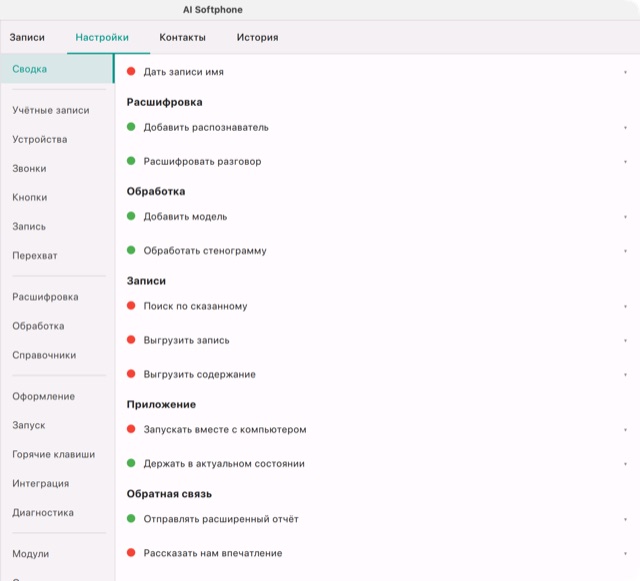Open Учётные записи settings section
The height and width of the screenshot is (581, 640).
point(51,110)
